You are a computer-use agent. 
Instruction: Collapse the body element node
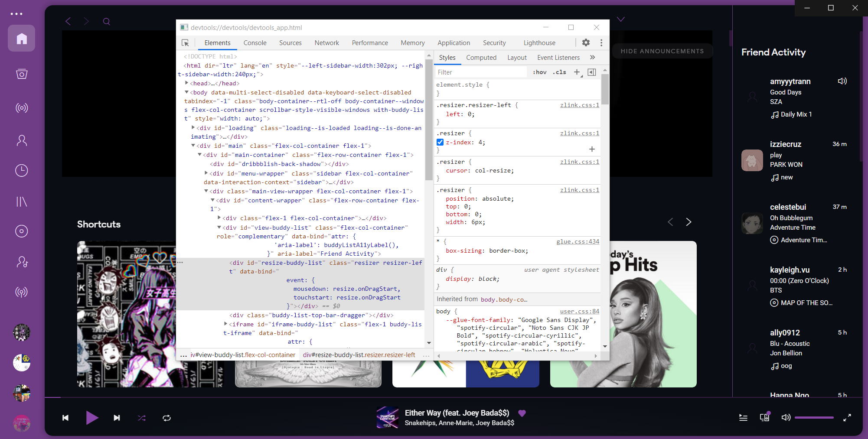186,92
